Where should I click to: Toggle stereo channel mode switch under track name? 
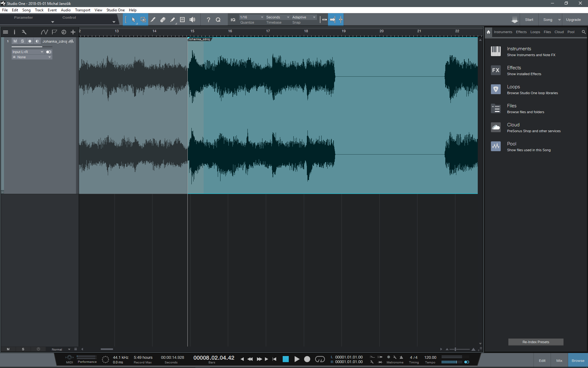coord(49,52)
